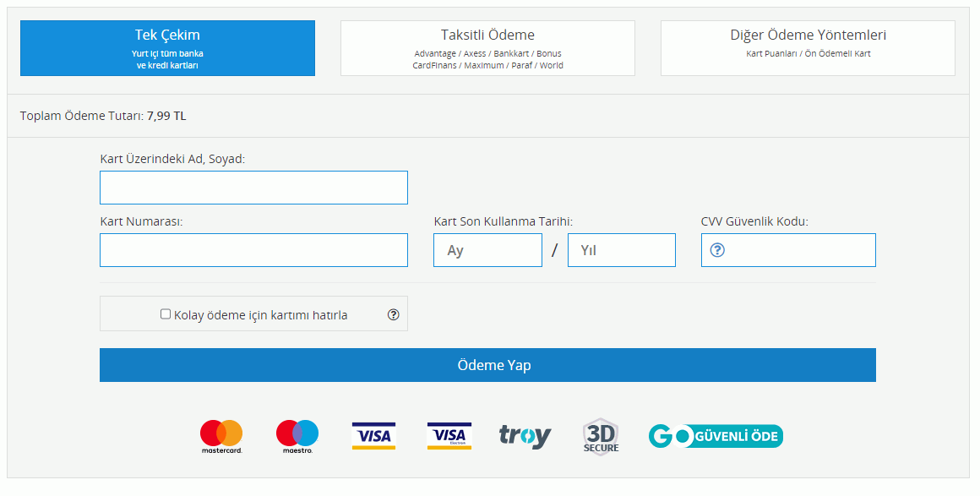Click the Ay expiry month field
The width and height of the screenshot is (980, 496).
click(x=487, y=250)
